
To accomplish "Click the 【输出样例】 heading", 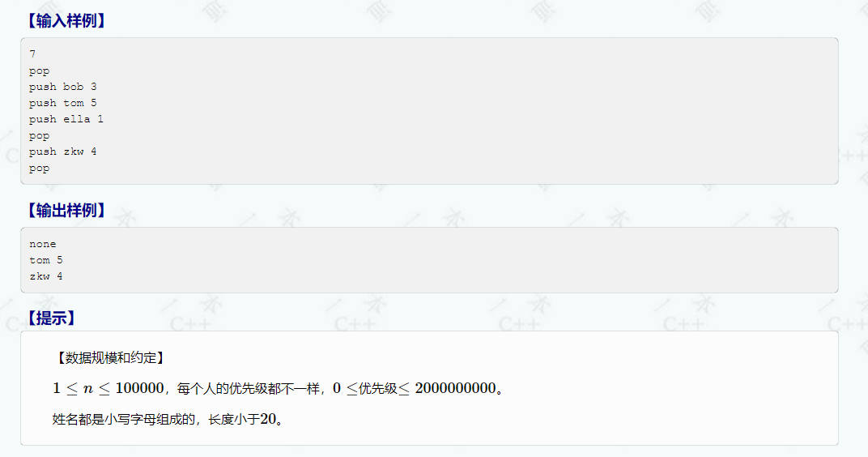I will tap(66, 211).
